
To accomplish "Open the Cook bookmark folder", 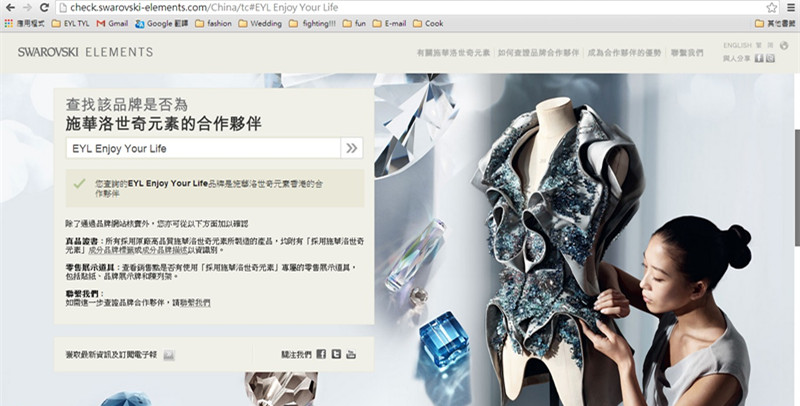I will click(428, 23).
